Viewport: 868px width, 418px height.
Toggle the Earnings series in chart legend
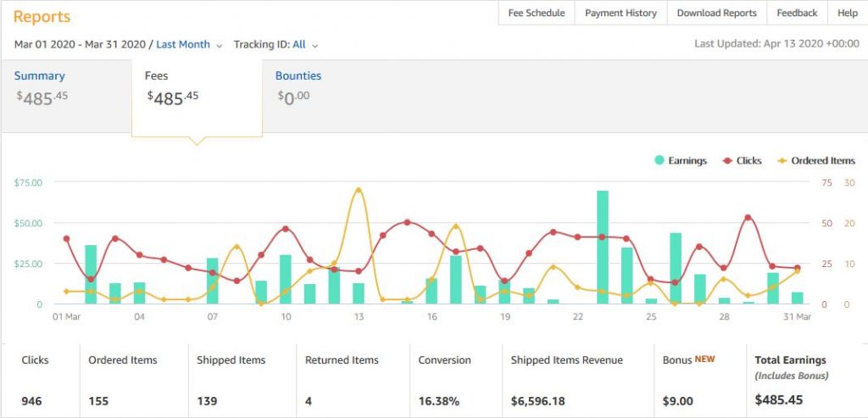pyautogui.click(x=680, y=160)
